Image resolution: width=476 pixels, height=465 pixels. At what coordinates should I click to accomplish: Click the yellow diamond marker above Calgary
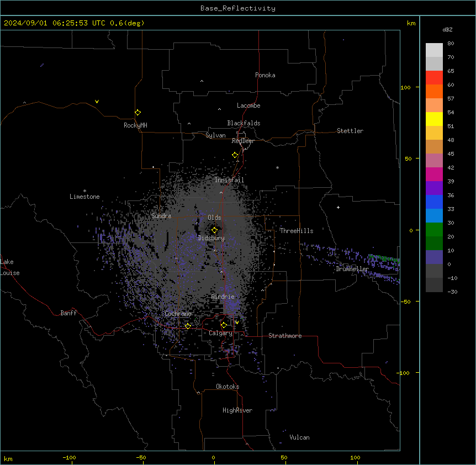[x=224, y=325]
